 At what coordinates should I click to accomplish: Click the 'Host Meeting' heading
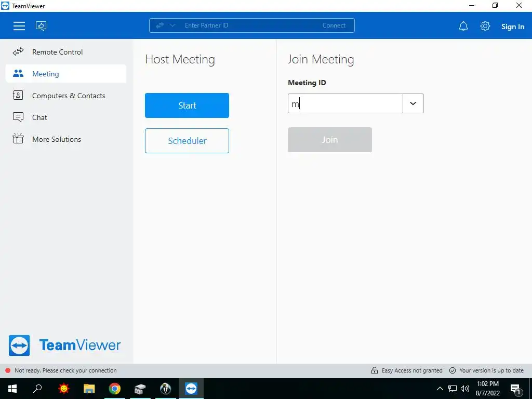tap(180, 60)
